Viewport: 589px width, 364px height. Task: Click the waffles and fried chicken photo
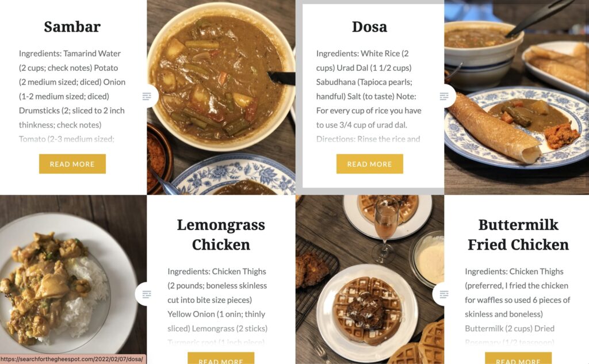click(x=370, y=279)
